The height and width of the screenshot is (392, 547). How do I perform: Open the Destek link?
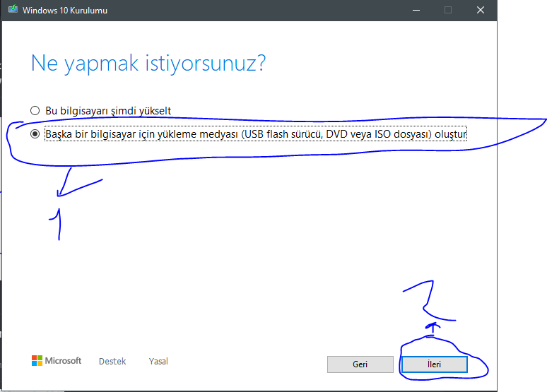[x=112, y=362]
